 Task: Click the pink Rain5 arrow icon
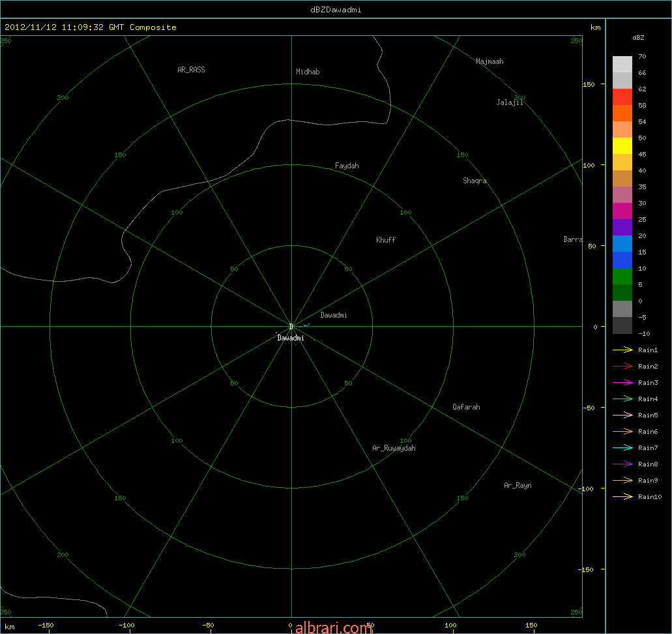[x=622, y=415]
